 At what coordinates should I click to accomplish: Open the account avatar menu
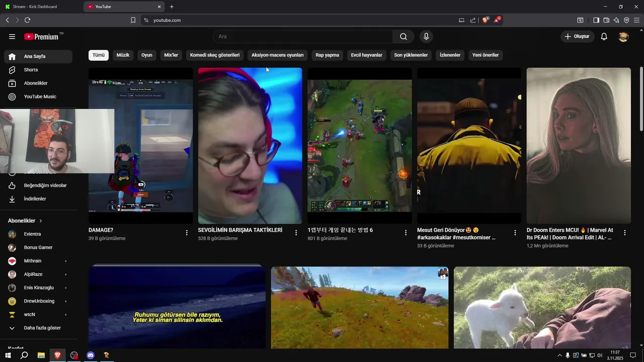pyautogui.click(x=623, y=37)
